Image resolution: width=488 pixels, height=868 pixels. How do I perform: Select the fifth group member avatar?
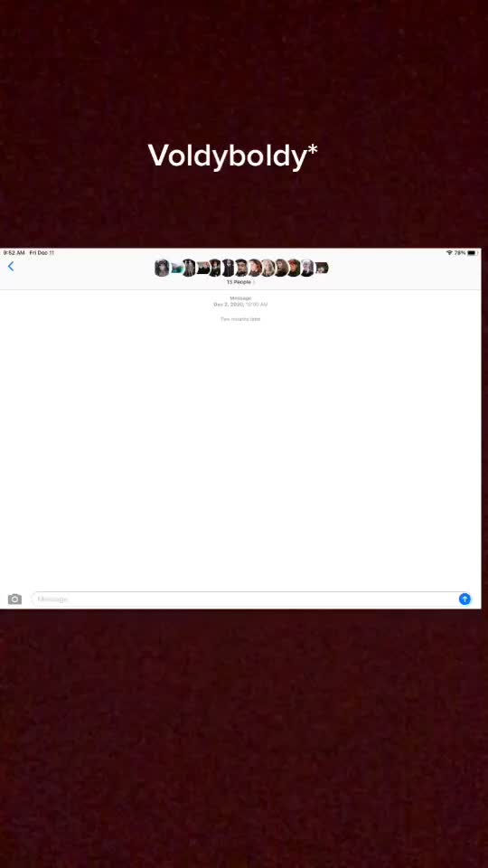[215, 268]
